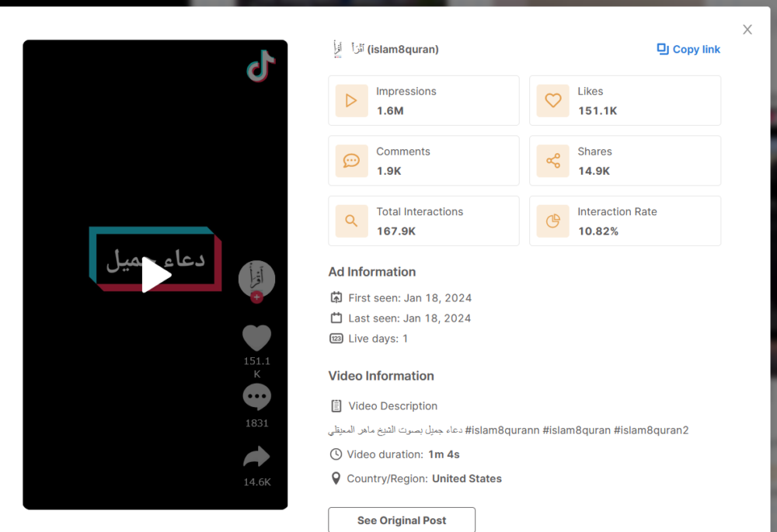Viewport: 777px width, 532px height.
Task: Click the heart like icon on video
Action: (256, 338)
